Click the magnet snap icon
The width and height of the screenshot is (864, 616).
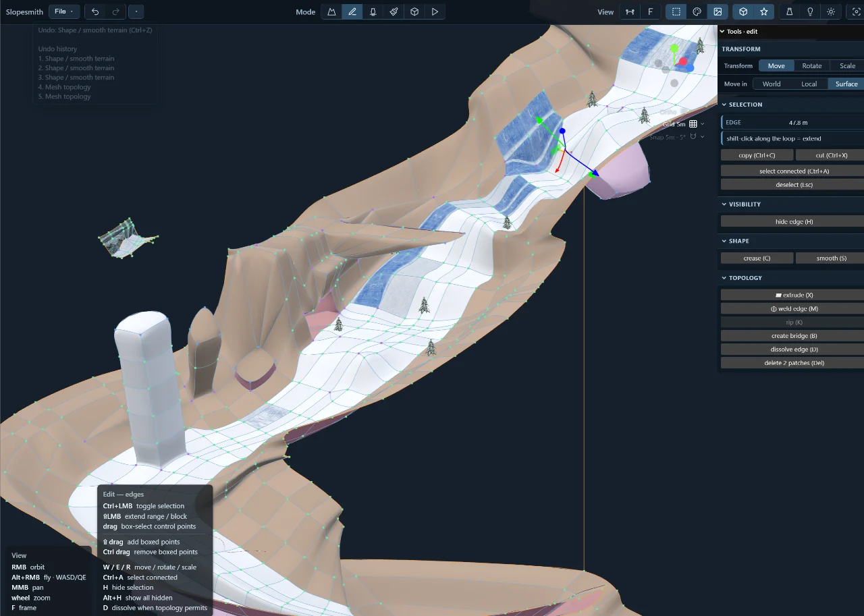pyautogui.click(x=693, y=137)
